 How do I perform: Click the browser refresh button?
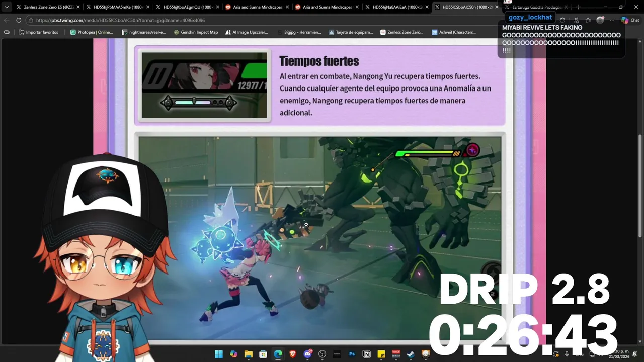click(19, 20)
